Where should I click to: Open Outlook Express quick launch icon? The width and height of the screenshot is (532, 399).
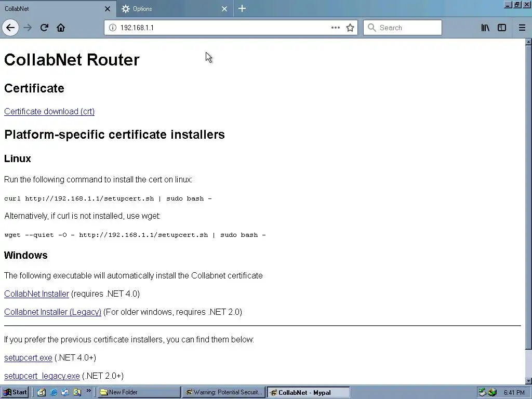(65, 392)
